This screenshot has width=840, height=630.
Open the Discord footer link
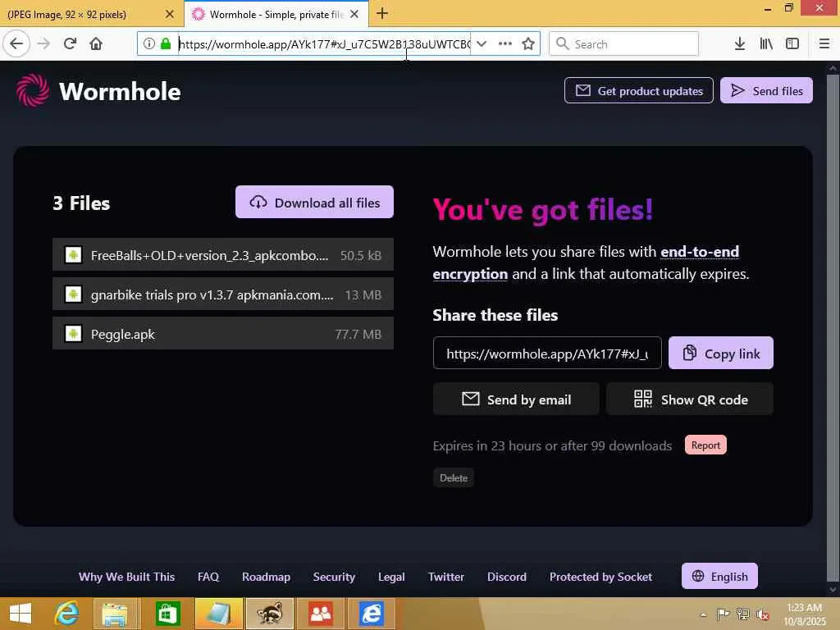pyautogui.click(x=507, y=577)
